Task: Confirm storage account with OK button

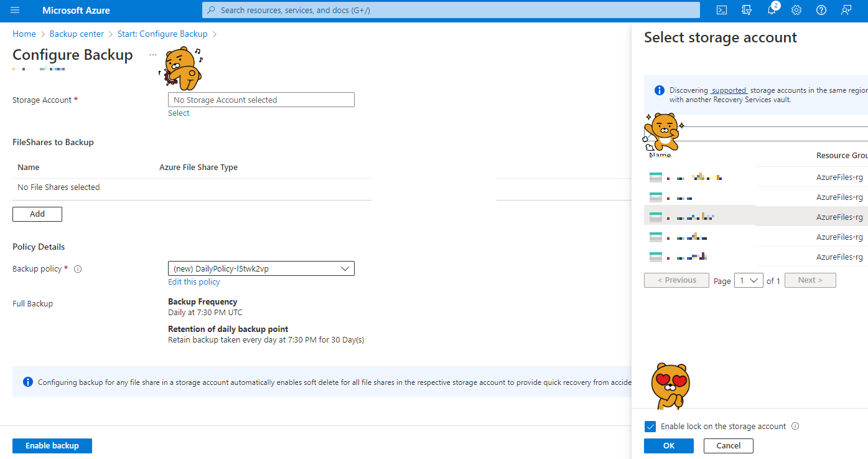Action: pyautogui.click(x=669, y=446)
